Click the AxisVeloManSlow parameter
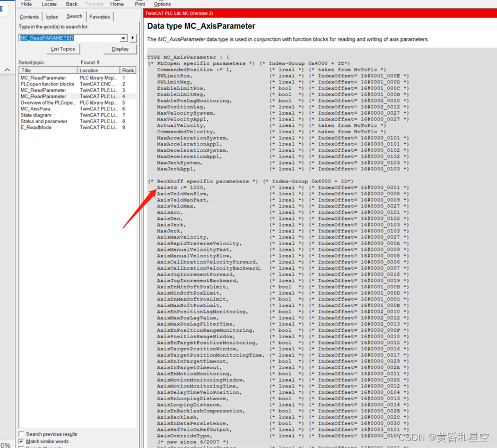Viewport: 497px width, 448px height. [183, 194]
